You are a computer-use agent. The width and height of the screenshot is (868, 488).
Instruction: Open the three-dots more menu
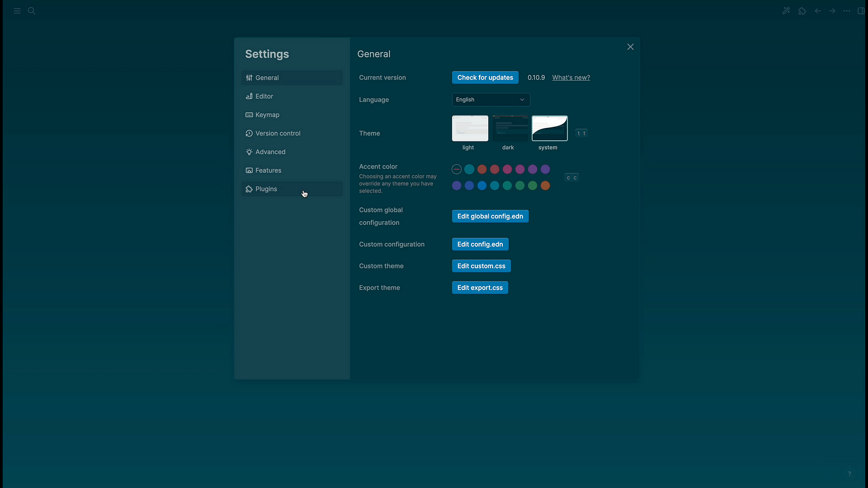(847, 11)
